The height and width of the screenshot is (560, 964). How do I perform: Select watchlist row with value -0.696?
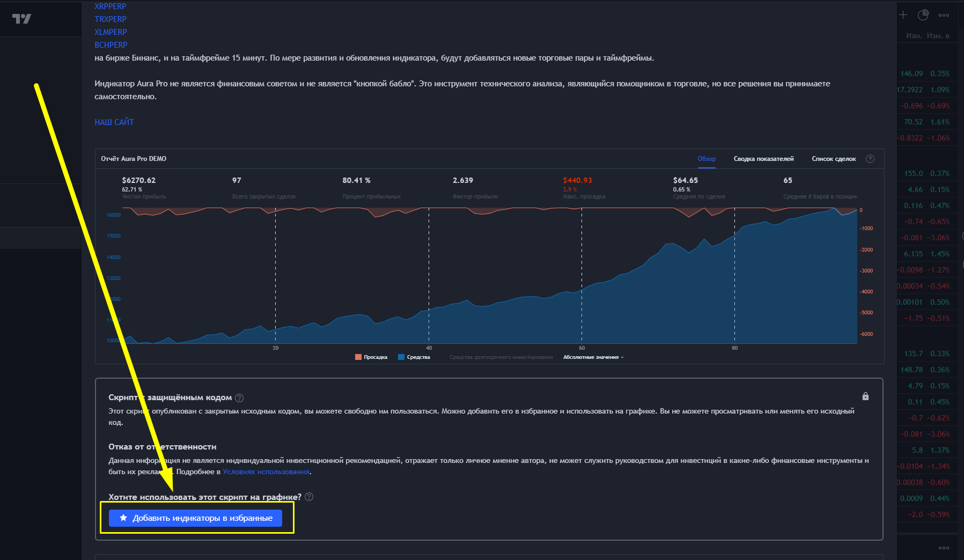click(927, 106)
